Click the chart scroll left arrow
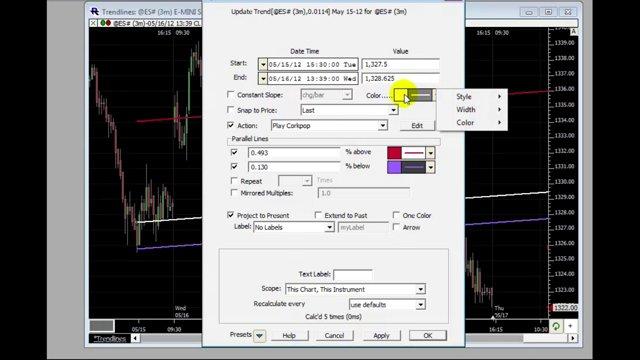Viewport: 640px width, 360px height. click(135, 338)
